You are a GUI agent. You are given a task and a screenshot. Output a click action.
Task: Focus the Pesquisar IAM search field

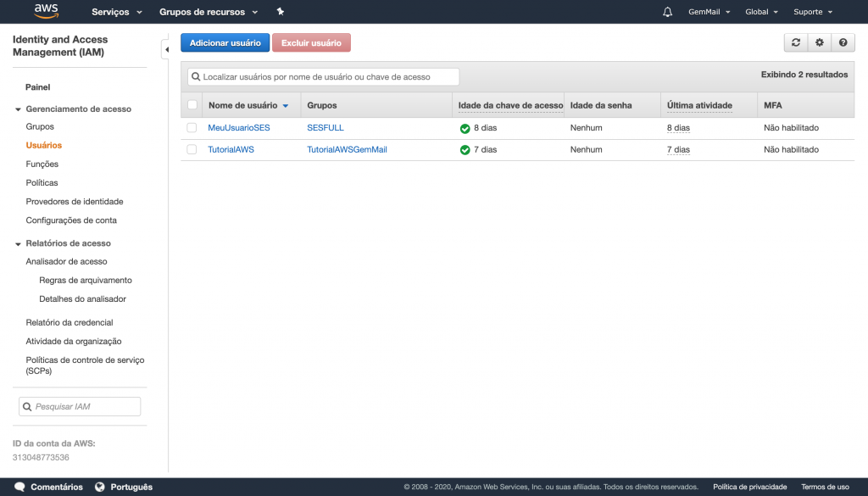[80, 407]
